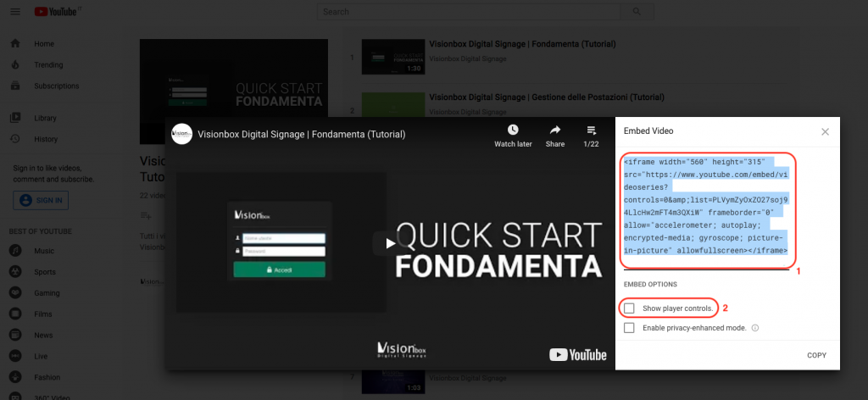
Task: Click the Share arrow in player
Action: click(x=555, y=130)
